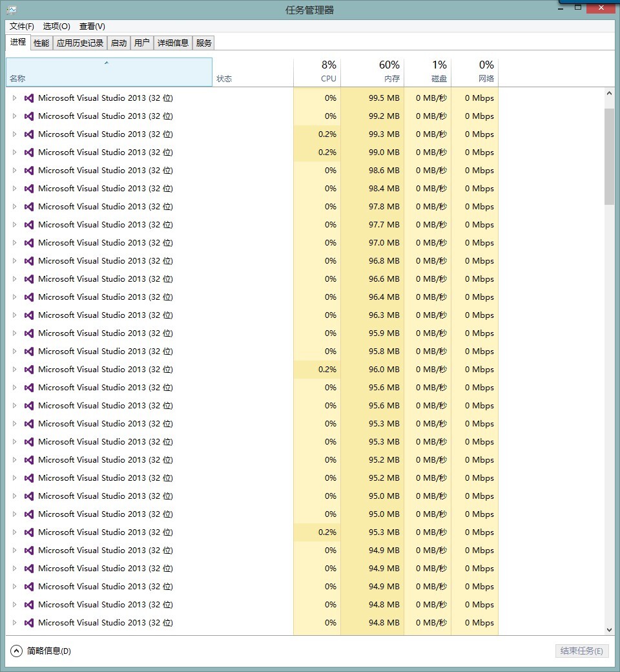Expand the process row using 98.6 MB memory
Viewport: 620px width, 672px height.
tap(14, 171)
